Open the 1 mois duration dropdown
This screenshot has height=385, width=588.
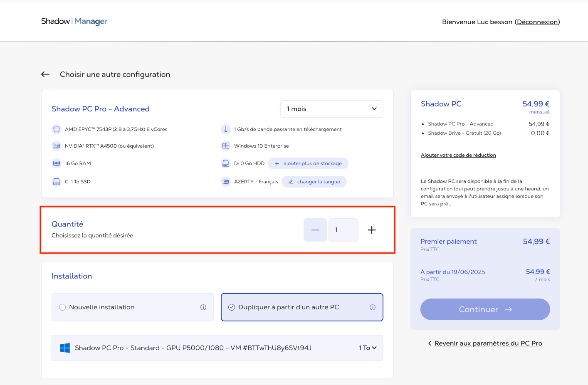click(332, 109)
